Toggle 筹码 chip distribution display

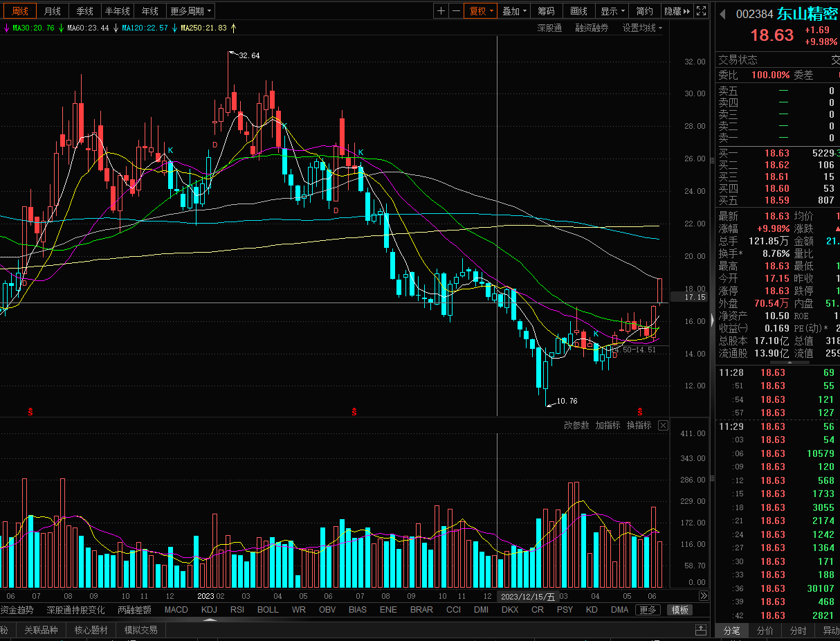(x=546, y=11)
